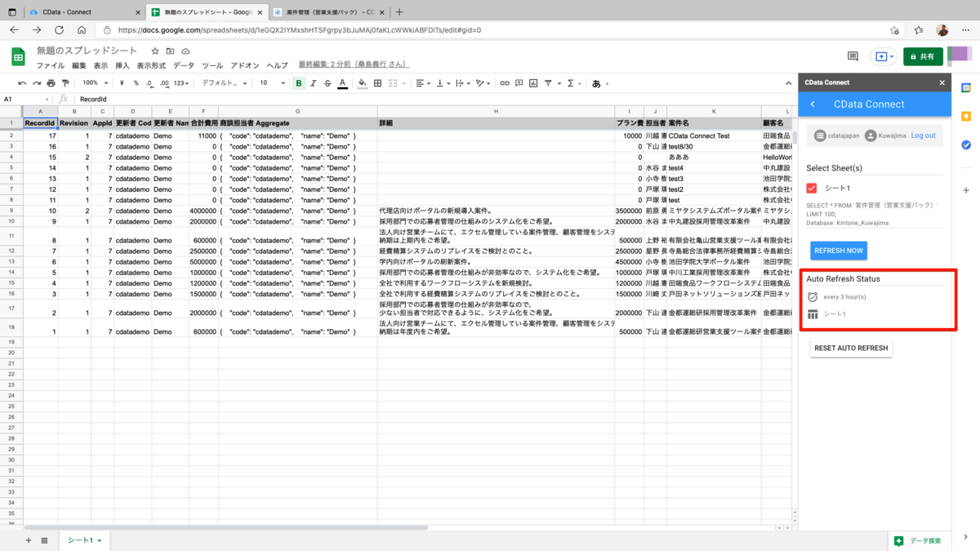
Task: Open comment history icon
Action: pyautogui.click(x=853, y=56)
